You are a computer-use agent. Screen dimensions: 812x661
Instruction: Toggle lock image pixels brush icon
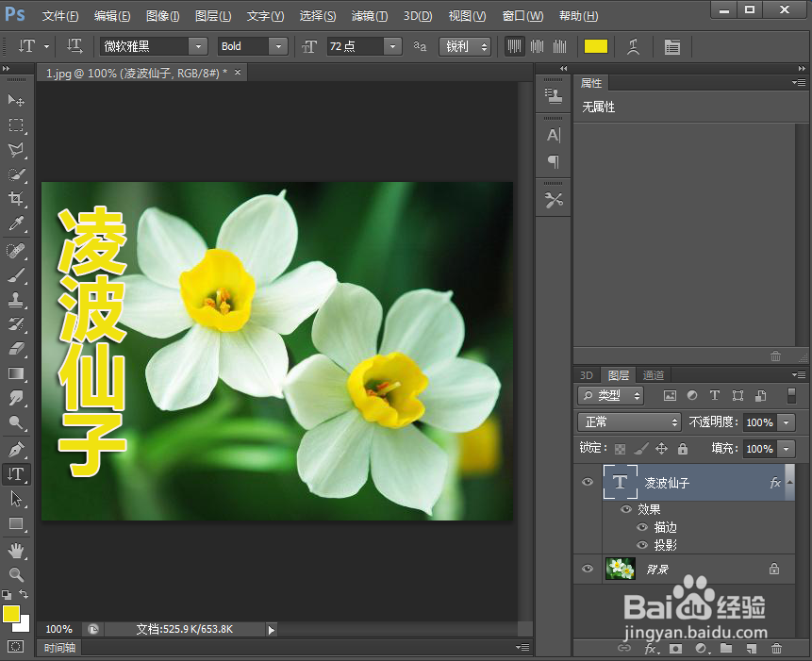[x=641, y=448]
